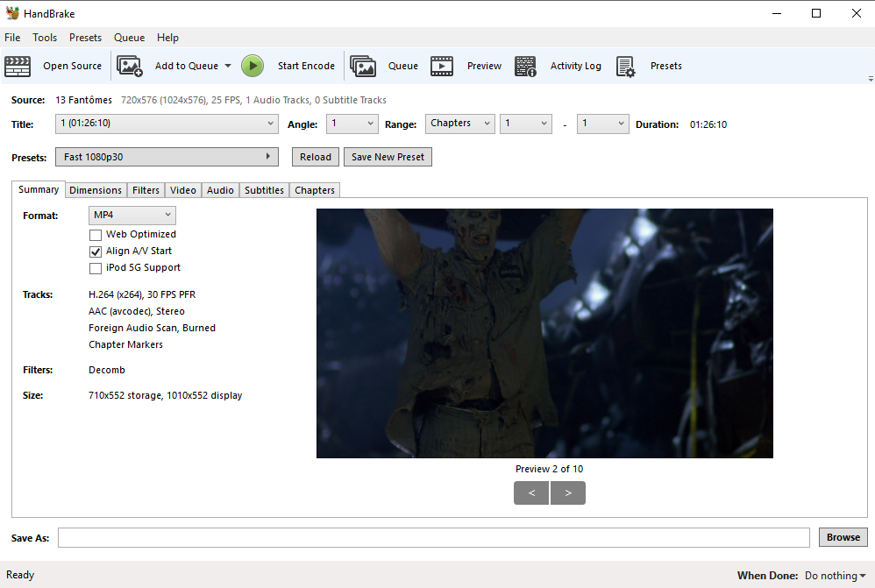Show the next preview image

(x=568, y=492)
